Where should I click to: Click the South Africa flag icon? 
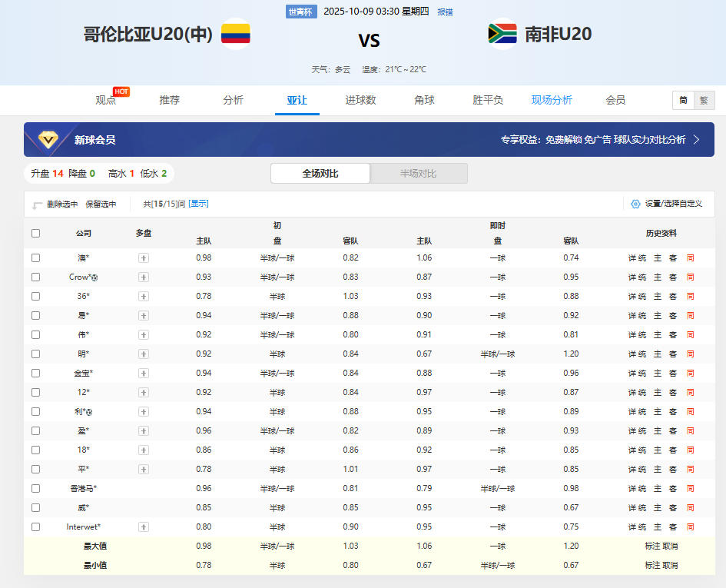[502, 34]
